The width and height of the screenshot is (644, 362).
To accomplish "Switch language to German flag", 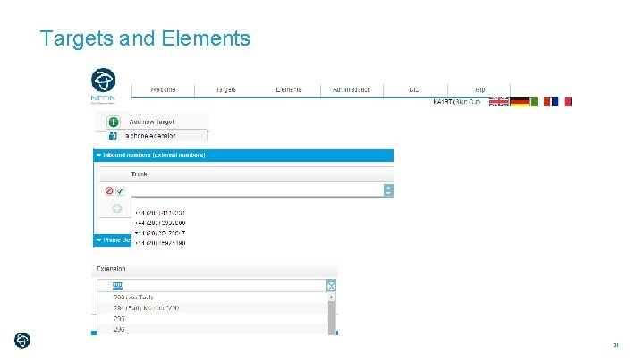I will coord(519,102).
